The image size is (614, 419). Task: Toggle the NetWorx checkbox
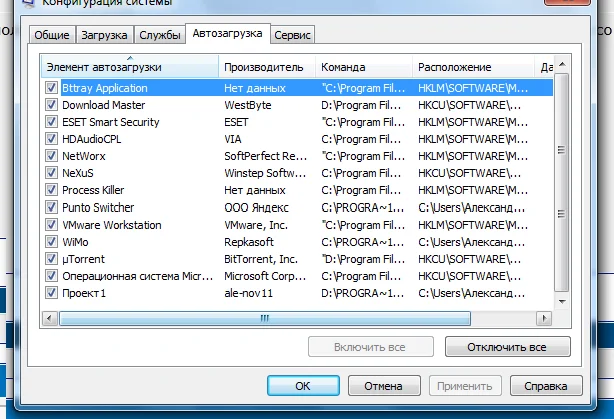click(51, 156)
